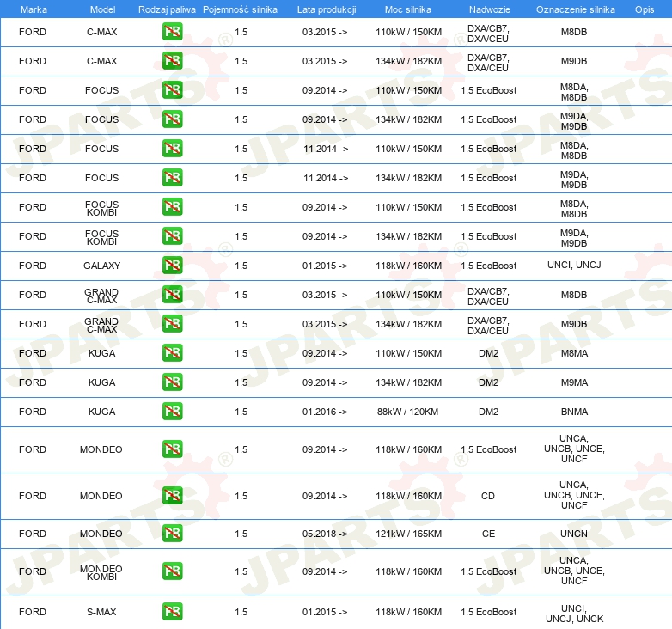Click fuel icon for GRAND C-MAX 110kW row
This screenshot has height=629, width=672.
tap(172, 295)
